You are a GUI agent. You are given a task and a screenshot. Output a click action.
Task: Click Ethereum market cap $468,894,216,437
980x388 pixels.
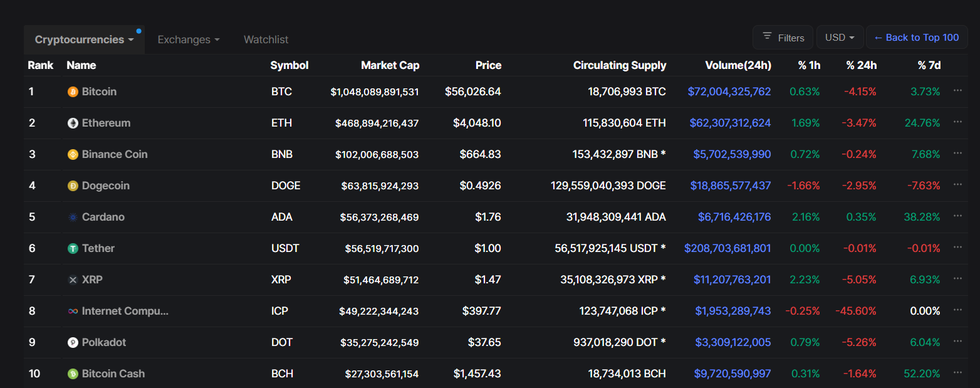click(377, 123)
